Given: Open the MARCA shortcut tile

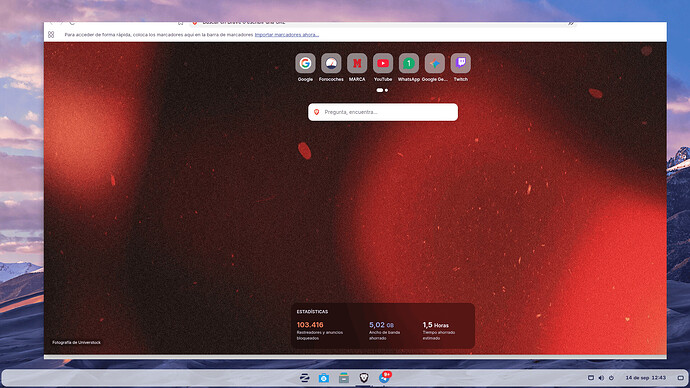Looking at the screenshot, I should pos(357,63).
